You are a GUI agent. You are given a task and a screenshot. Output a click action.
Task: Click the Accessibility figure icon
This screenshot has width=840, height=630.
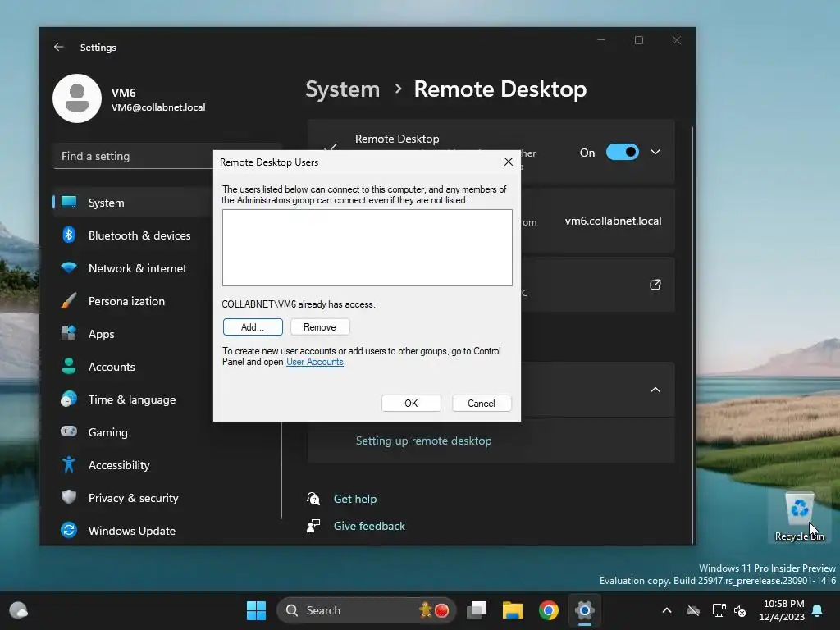tap(69, 464)
